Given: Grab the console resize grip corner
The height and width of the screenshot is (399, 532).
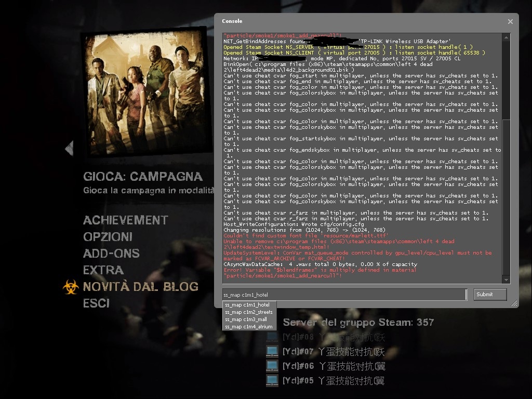Looking at the screenshot, I should pos(514,303).
